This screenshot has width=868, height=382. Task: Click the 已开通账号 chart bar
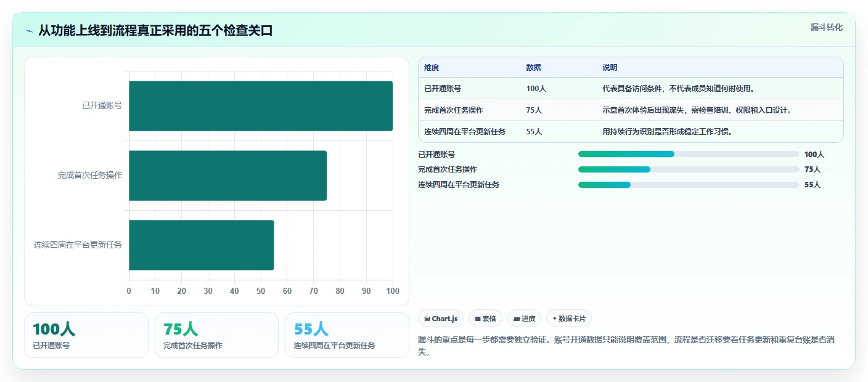(261, 106)
